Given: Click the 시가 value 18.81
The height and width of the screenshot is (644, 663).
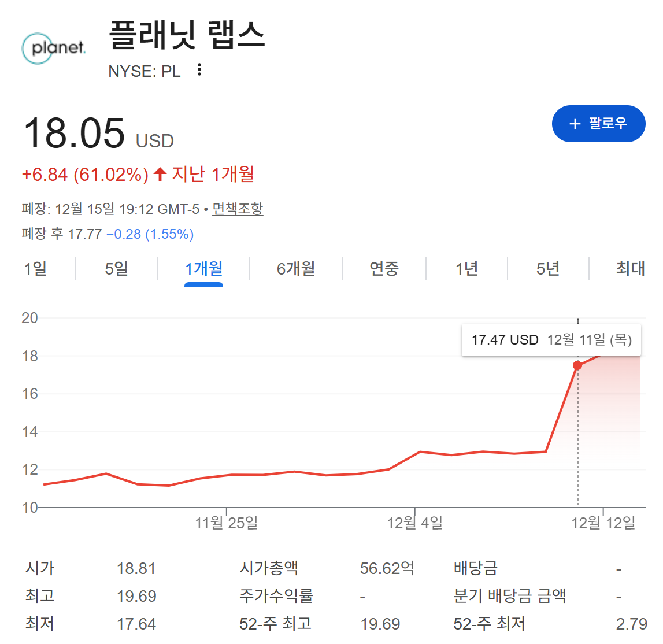Looking at the screenshot, I should click(x=136, y=569).
